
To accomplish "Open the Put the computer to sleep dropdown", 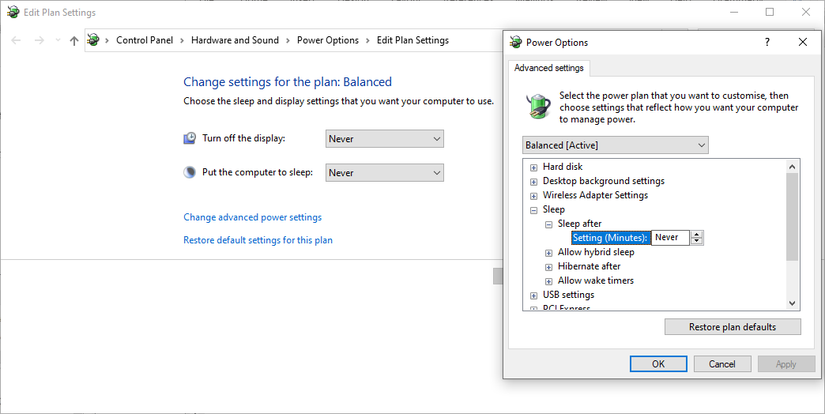I will 385,173.
